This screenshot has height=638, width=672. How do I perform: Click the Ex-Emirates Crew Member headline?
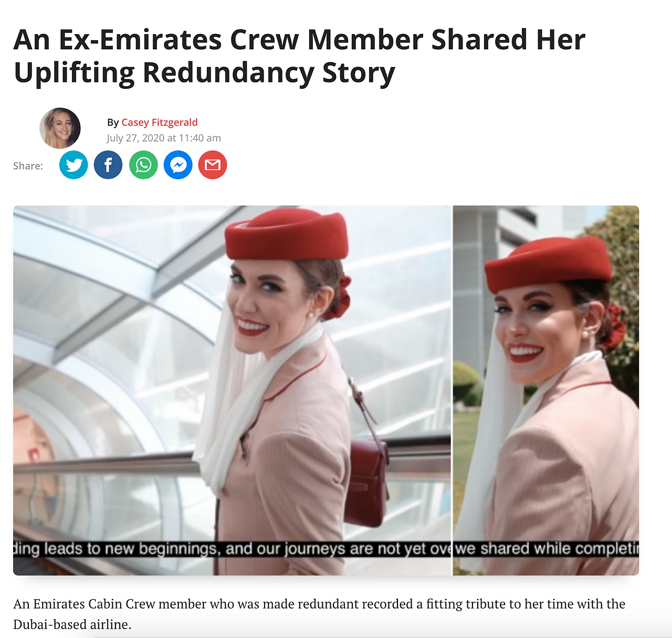click(299, 56)
